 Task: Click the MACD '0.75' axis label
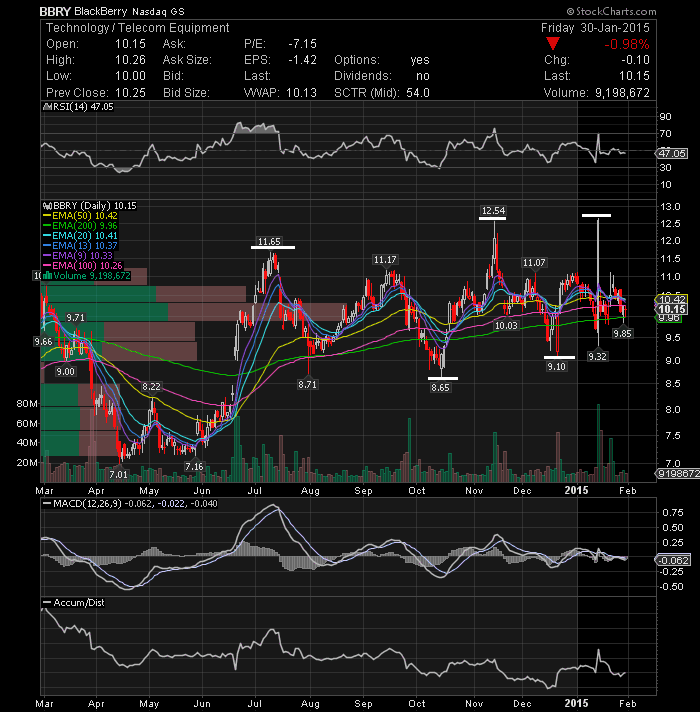point(673,513)
